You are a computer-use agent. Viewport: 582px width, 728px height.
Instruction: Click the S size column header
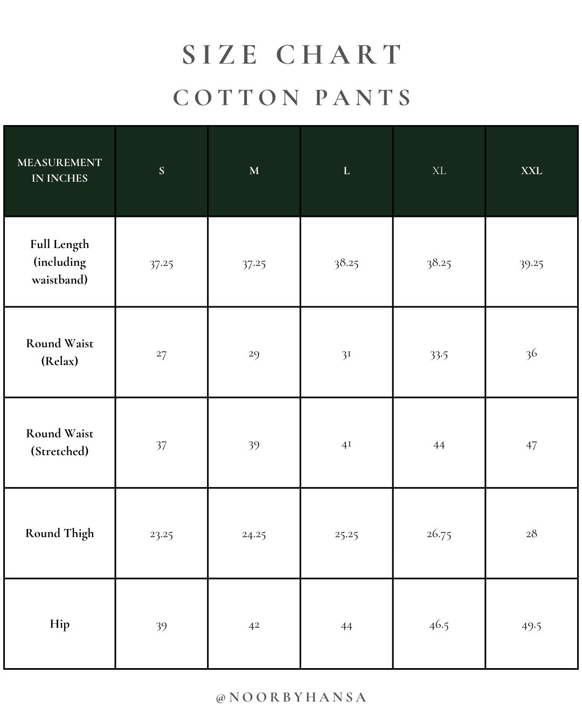pyautogui.click(x=162, y=171)
